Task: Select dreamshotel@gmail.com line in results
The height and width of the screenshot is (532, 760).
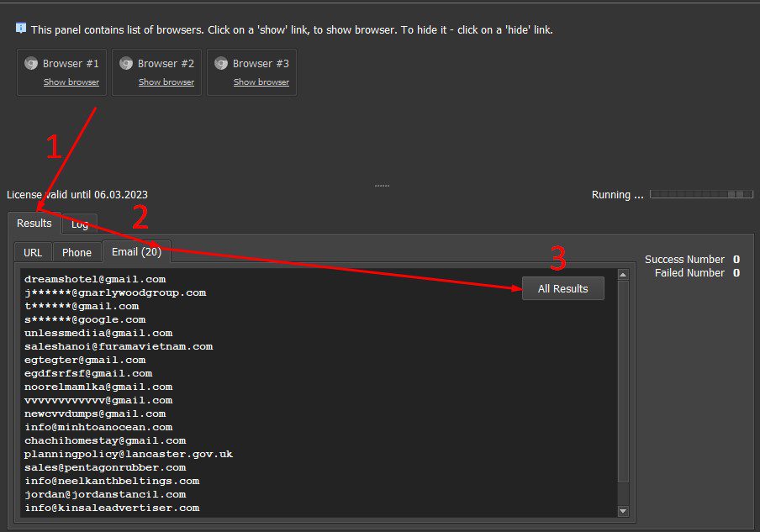Action: click(95, 280)
